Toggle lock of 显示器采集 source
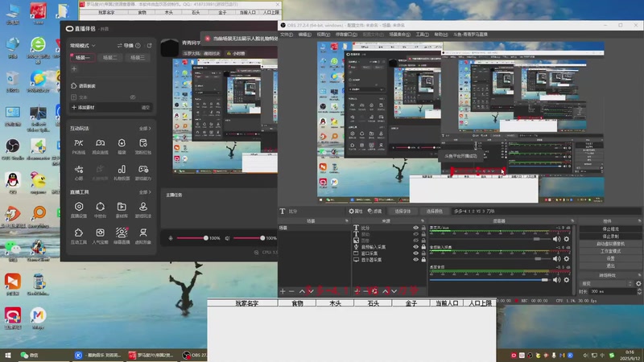The height and width of the screenshot is (362, 644). pos(423,260)
